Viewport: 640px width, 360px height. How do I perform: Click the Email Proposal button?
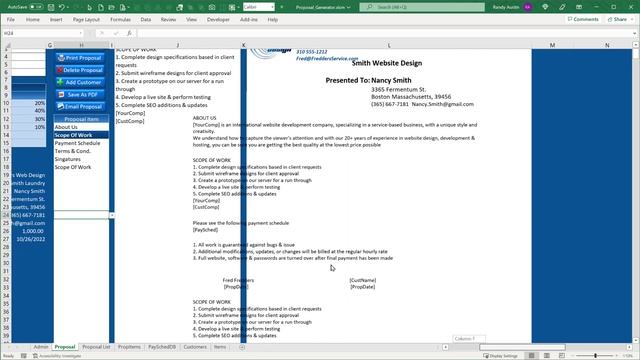(x=80, y=107)
